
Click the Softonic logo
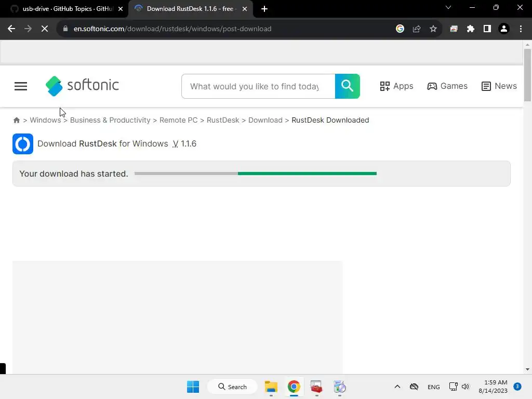82,86
